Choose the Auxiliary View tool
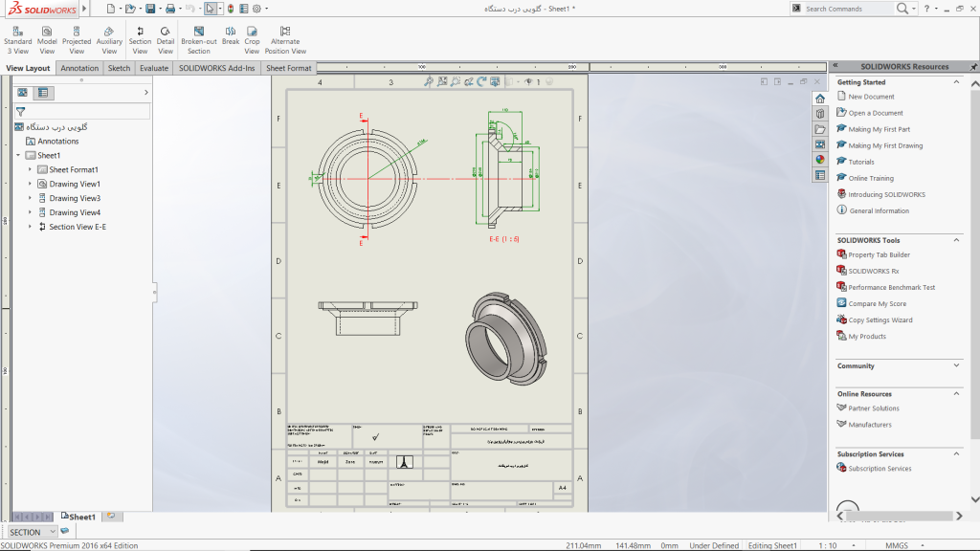The image size is (980, 551). [x=109, y=39]
